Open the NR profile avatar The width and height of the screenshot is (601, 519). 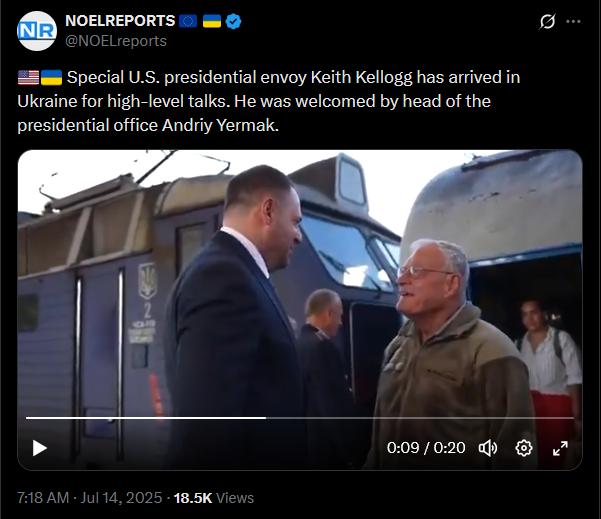tap(37, 31)
